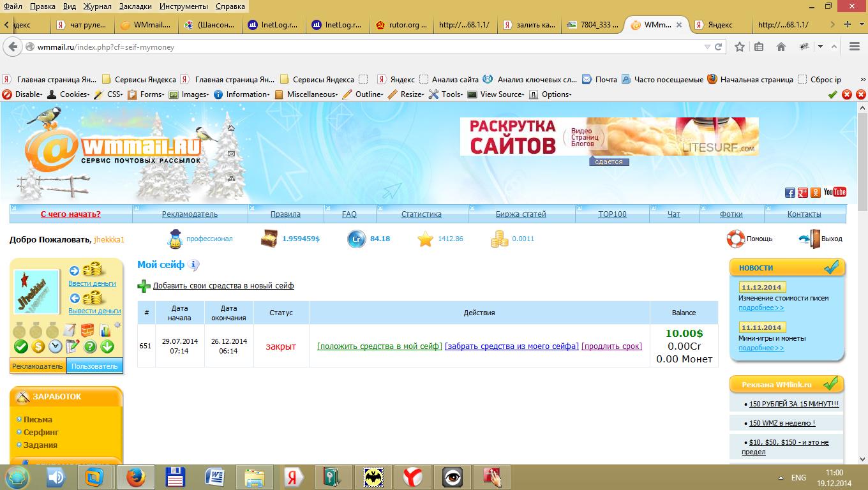
Task: Open the YouTube channel icon
Action: (x=835, y=192)
